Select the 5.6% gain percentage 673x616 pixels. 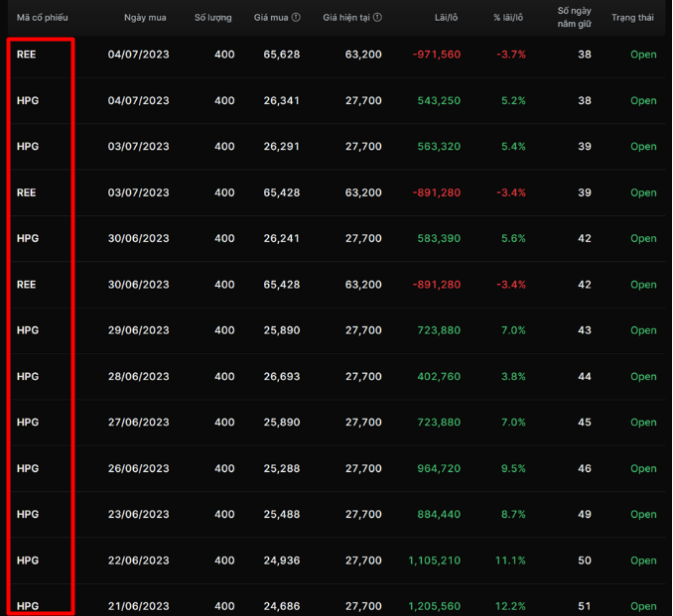(514, 238)
